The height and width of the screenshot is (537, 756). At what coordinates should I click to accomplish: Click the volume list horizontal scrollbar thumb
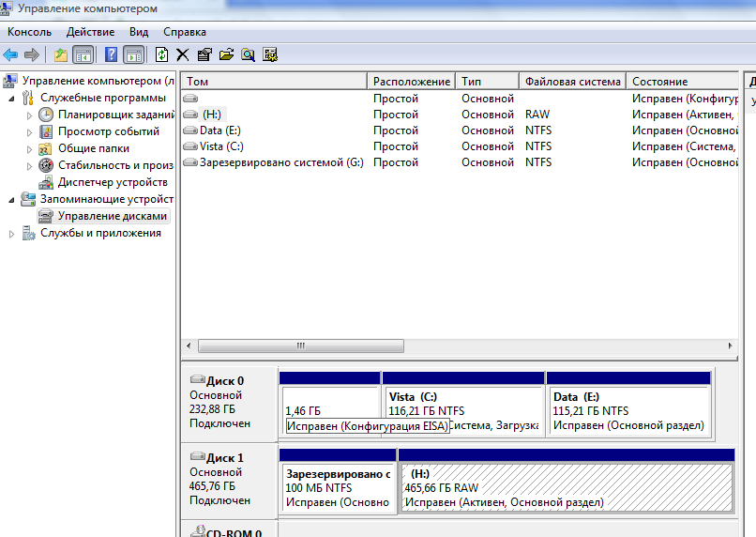[x=300, y=345]
